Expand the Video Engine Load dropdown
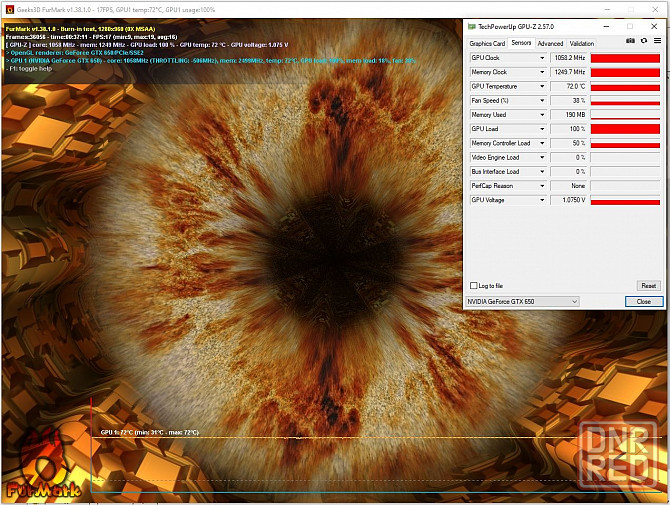This screenshot has width=670, height=505. coord(542,158)
